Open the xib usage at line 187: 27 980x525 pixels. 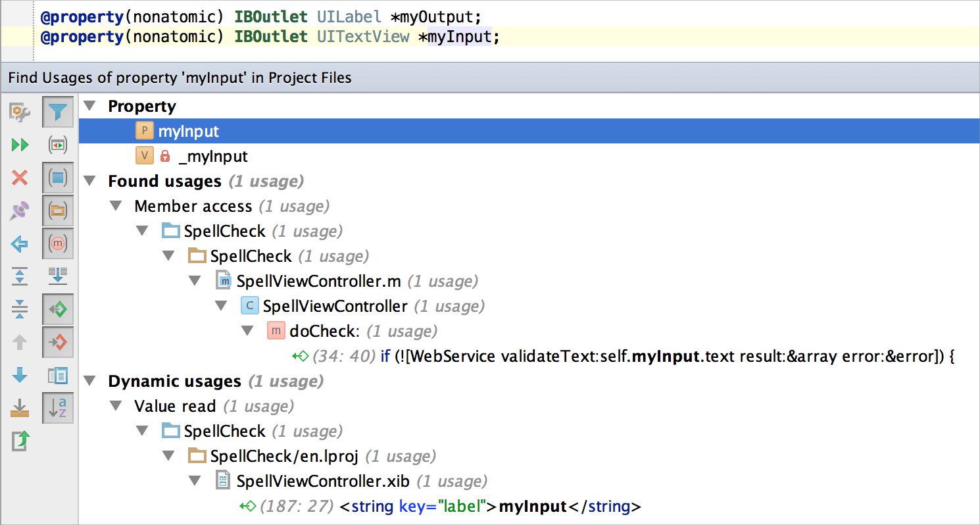[440, 507]
